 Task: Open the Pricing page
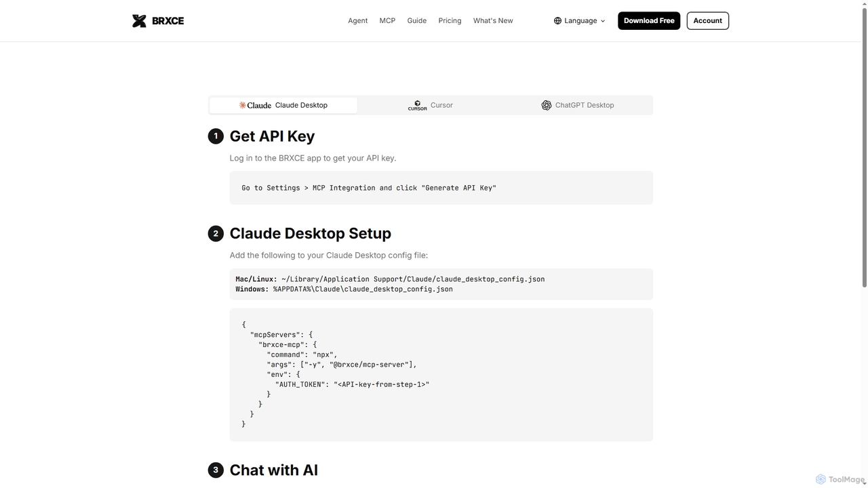click(x=450, y=21)
